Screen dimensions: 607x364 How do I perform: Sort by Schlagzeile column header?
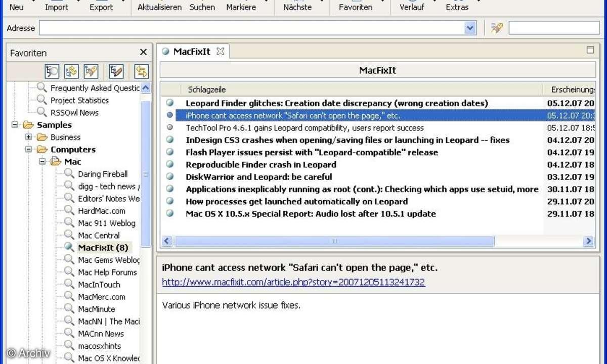(206, 89)
